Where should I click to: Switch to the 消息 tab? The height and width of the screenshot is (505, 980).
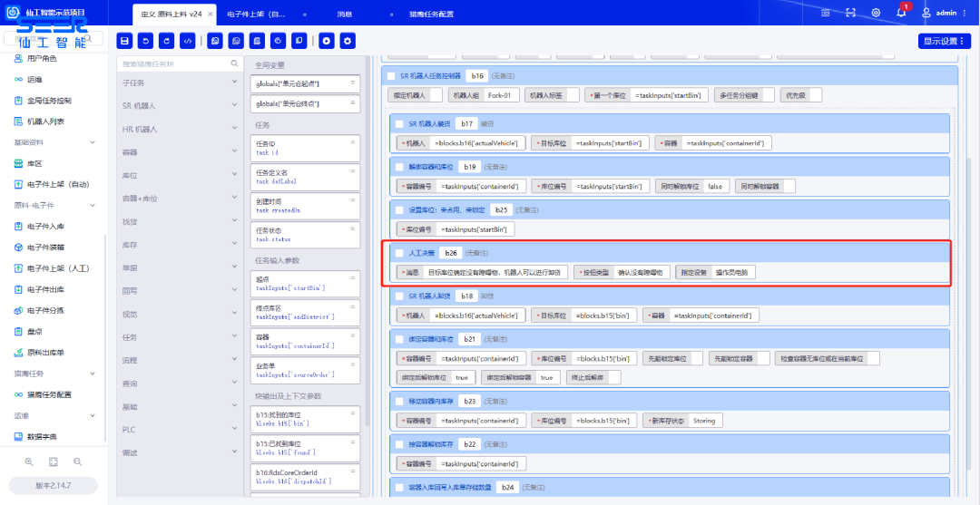tap(345, 14)
